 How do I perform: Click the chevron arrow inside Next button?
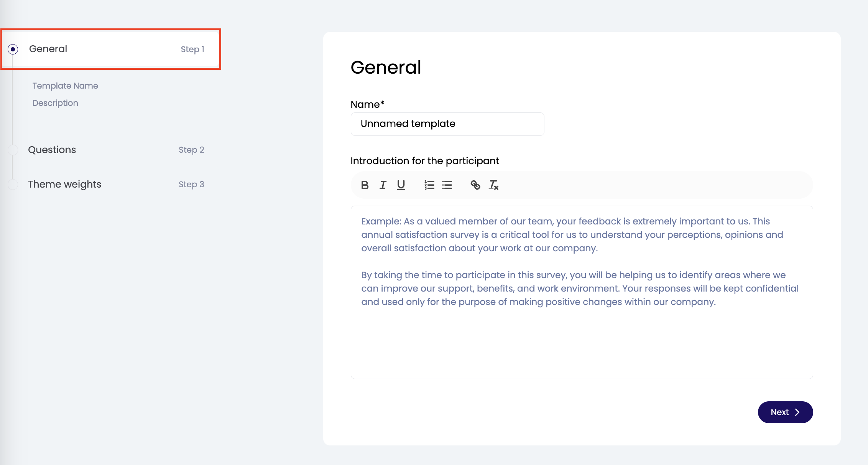(797, 412)
